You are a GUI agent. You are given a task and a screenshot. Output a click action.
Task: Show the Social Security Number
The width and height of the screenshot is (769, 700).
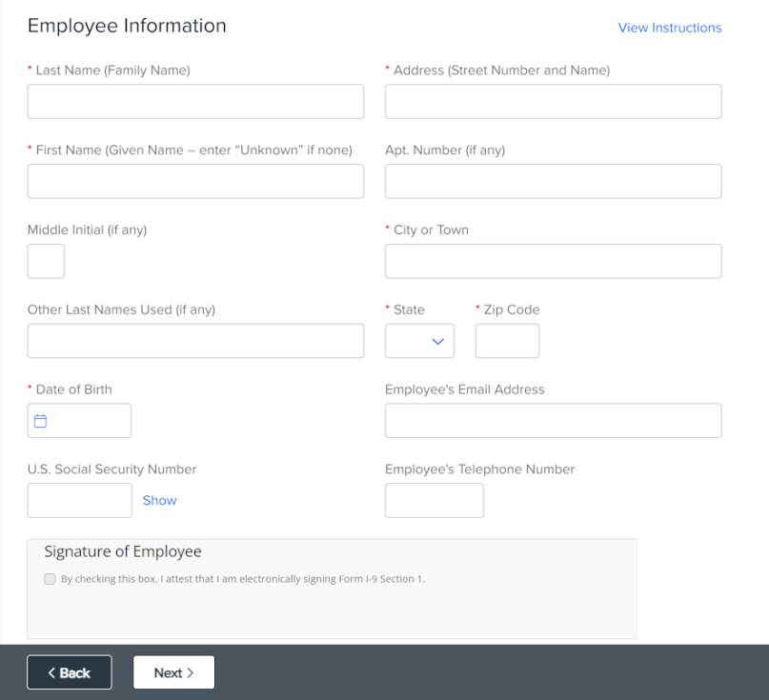pos(159,500)
